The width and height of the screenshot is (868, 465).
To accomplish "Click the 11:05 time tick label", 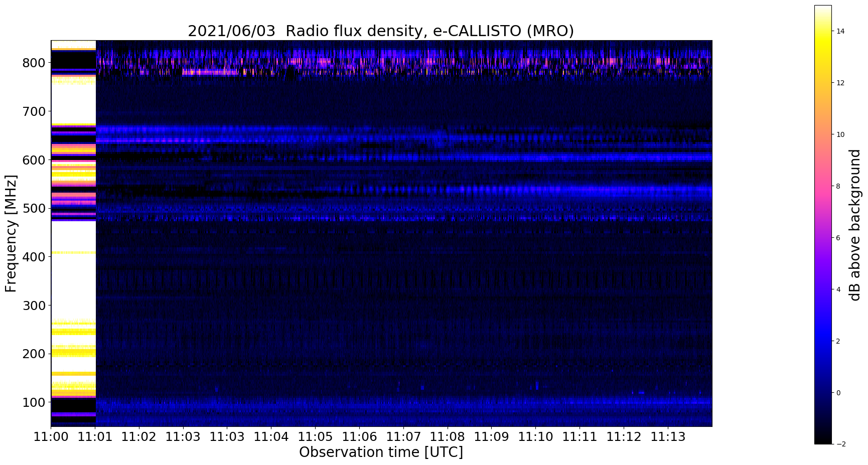I will (315, 437).
